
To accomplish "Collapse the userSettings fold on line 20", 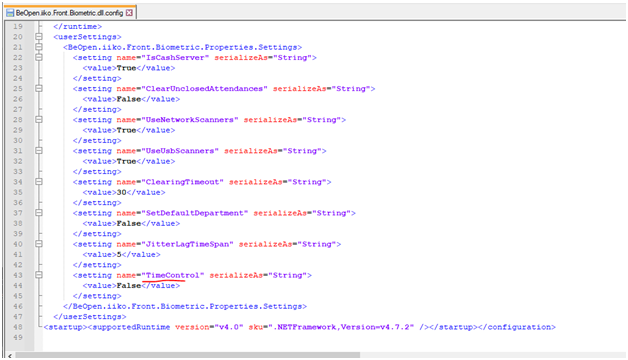I will (38, 37).
